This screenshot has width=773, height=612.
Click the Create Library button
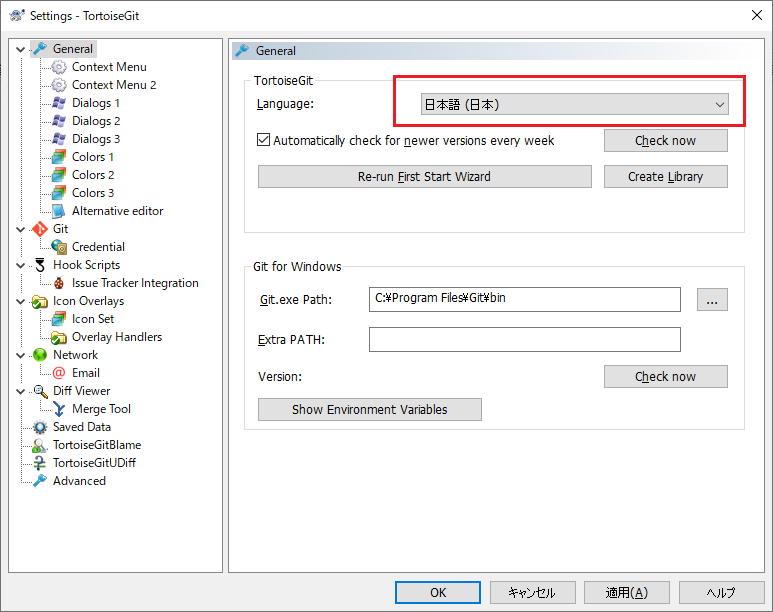[x=666, y=177]
